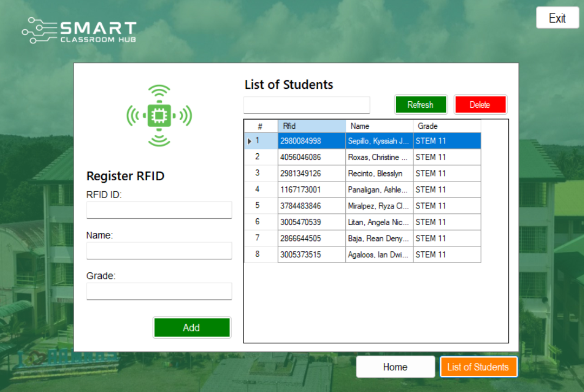The width and height of the screenshot is (584, 392).
Task: Select Rfid cell 3005470539
Action: pos(312,222)
